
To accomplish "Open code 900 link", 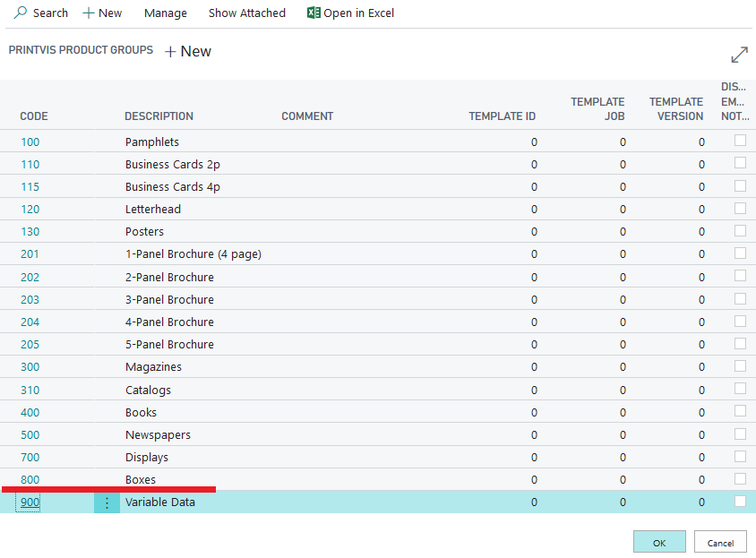I will click(x=30, y=502).
